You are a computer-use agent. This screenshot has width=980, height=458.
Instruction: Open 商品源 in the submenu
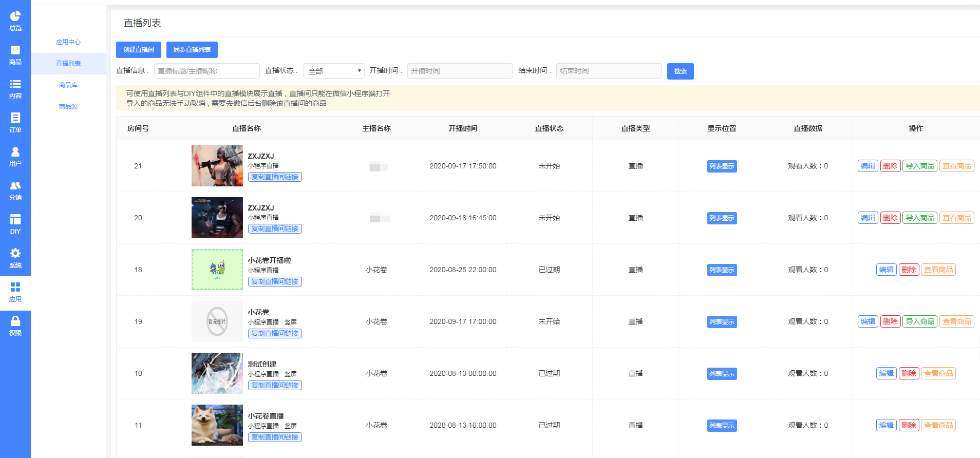(x=68, y=107)
